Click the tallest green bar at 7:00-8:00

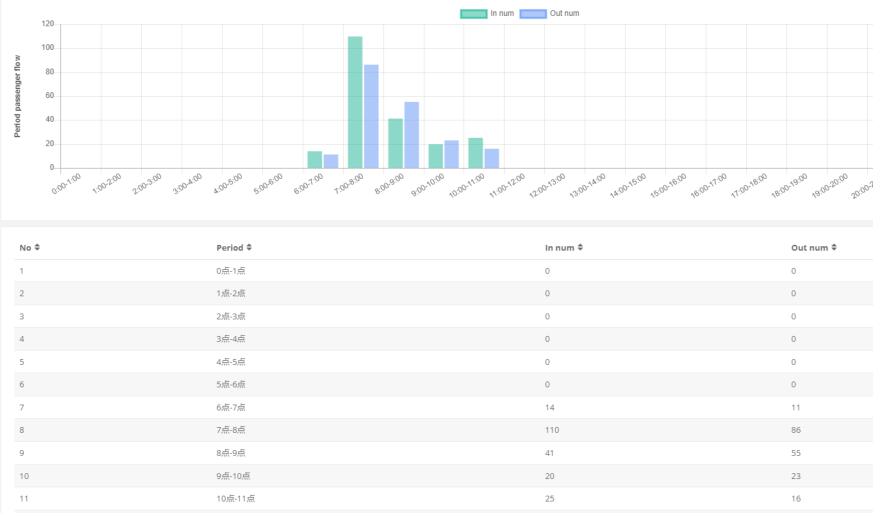[x=355, y=102]
